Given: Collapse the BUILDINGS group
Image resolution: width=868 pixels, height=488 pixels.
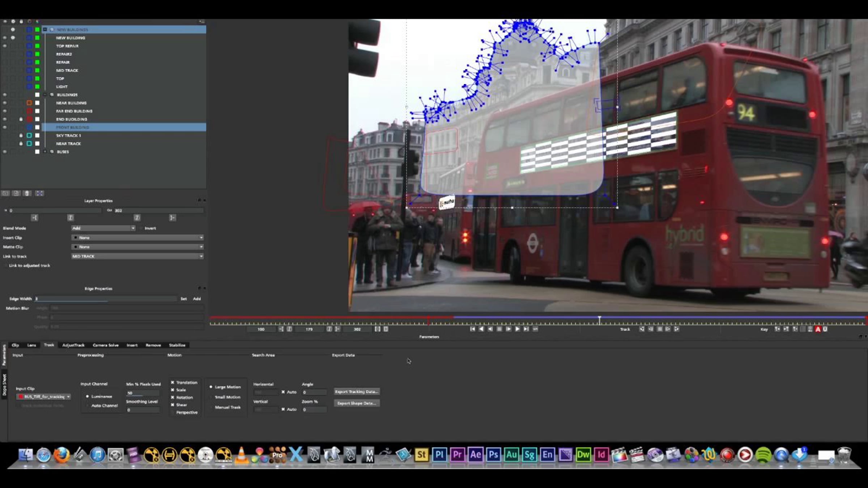Looking at the screenshot, I should (45, 95).
